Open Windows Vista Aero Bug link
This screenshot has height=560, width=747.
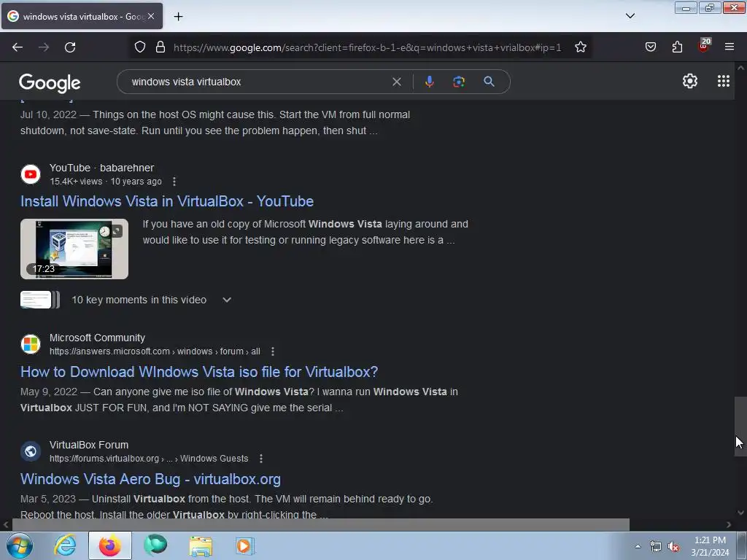[150, 479]
